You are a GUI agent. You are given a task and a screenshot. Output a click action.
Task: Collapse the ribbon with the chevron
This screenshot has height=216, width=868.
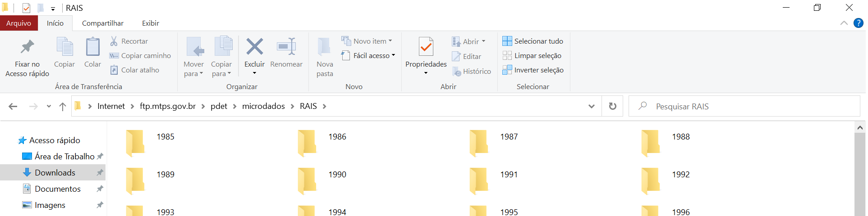click(844, 23)
